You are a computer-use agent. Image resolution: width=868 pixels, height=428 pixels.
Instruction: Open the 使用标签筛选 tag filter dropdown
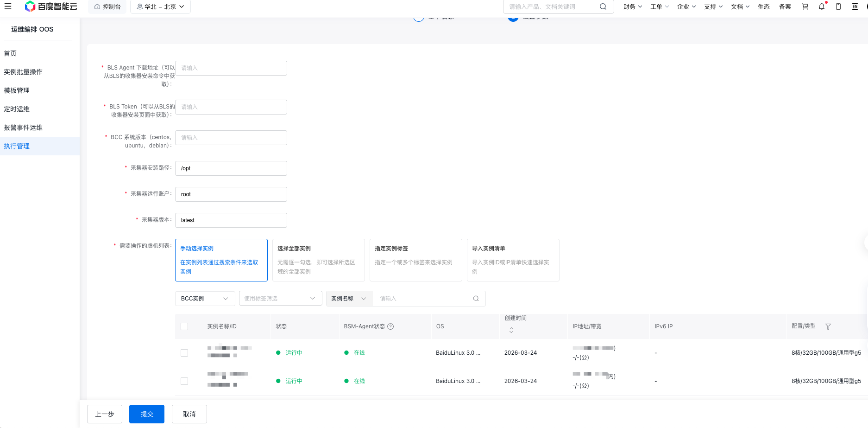(x=280, y=299)
